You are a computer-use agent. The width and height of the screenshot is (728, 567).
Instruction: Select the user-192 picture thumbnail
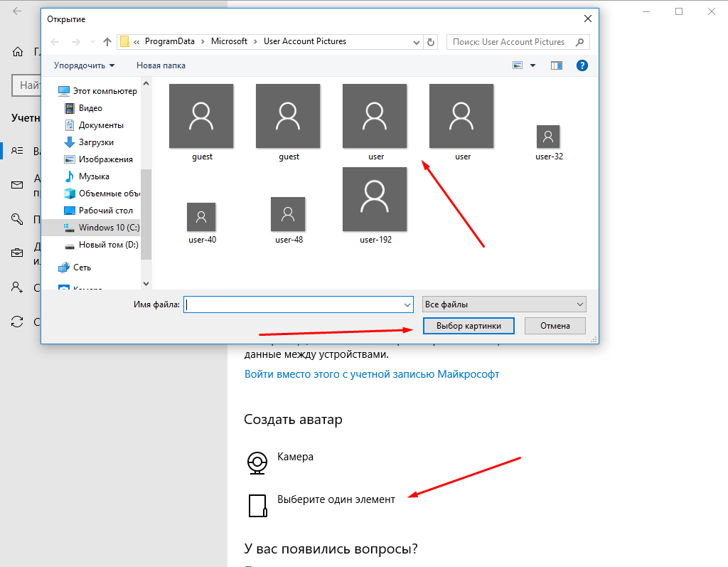[x=375, y=199]
